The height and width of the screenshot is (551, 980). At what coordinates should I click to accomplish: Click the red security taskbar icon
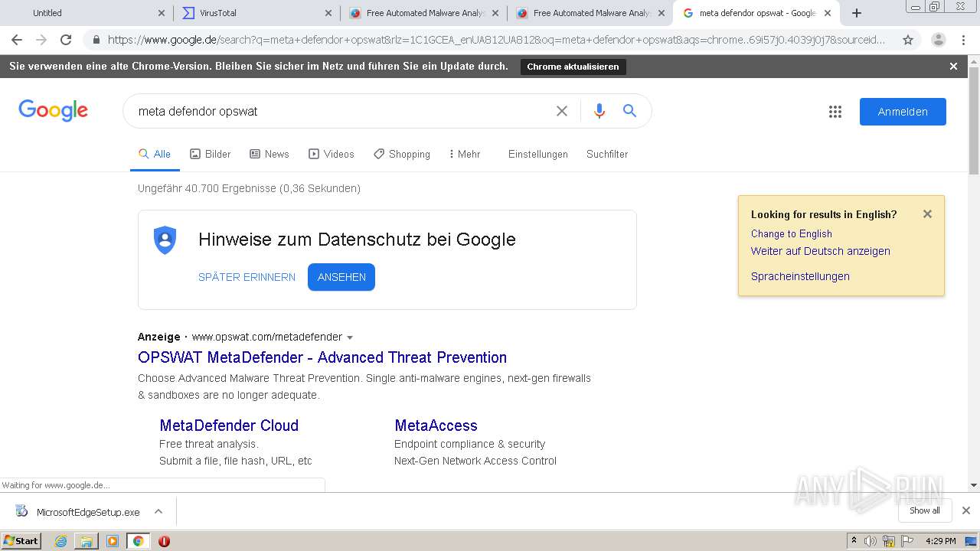click(164, 541)
